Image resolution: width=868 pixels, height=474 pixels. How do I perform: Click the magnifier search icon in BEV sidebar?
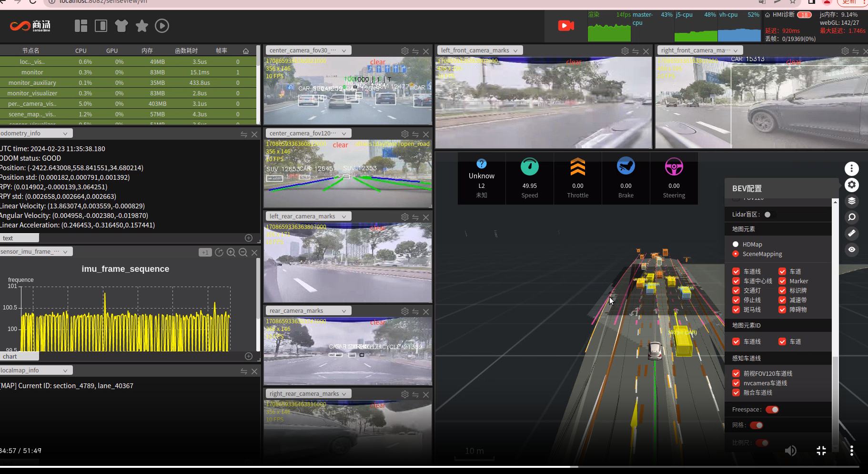tap(851, 217)
